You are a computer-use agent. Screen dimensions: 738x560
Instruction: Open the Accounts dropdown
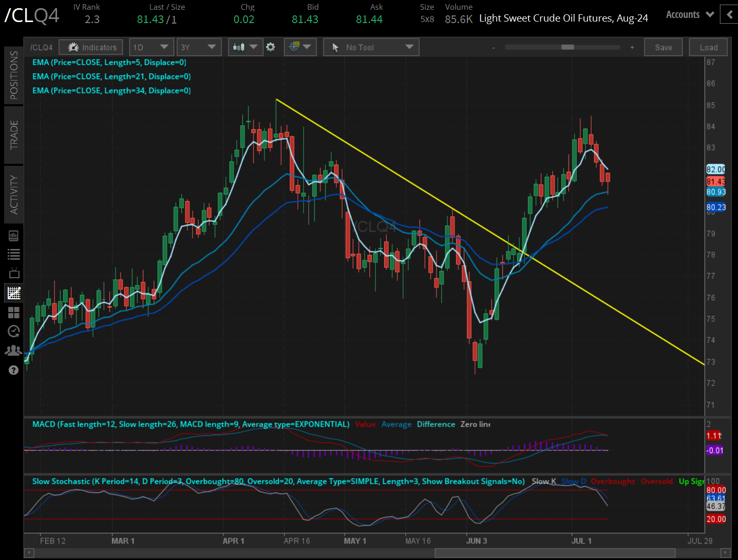point(690,14)
